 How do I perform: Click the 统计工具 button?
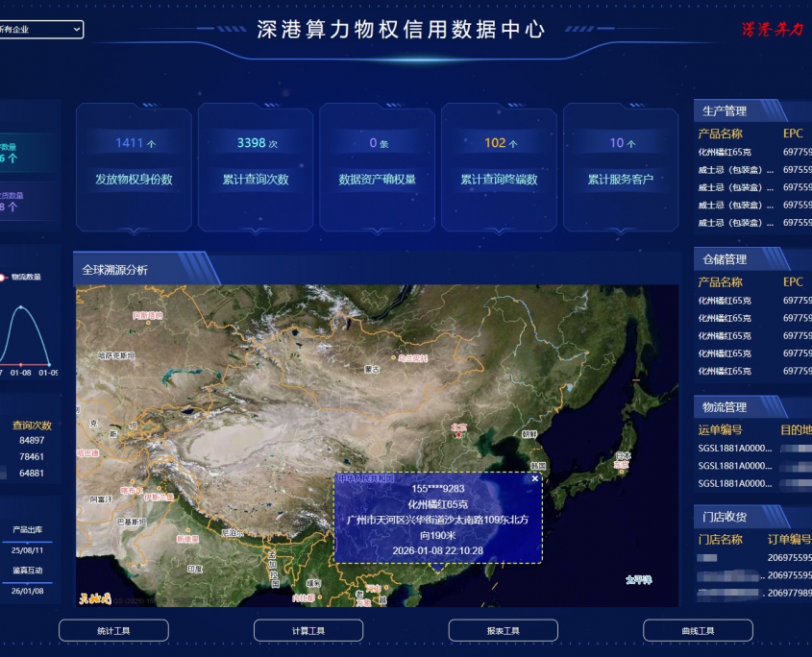113,631
